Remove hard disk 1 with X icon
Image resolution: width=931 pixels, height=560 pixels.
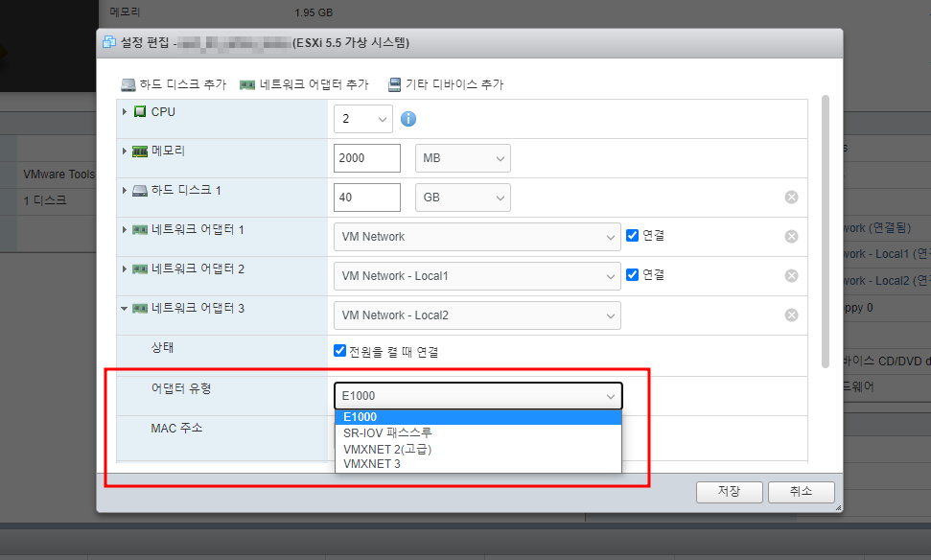tap(791, 198)
